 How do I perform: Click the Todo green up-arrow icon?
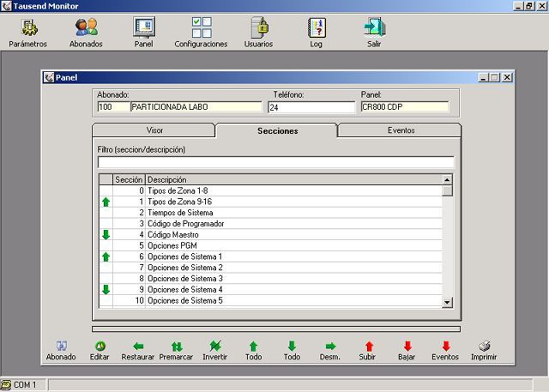(254, 347)
